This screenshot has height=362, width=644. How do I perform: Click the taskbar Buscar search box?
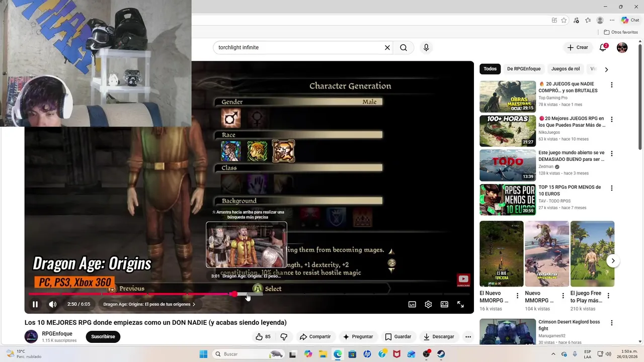[x=249, y=354]
